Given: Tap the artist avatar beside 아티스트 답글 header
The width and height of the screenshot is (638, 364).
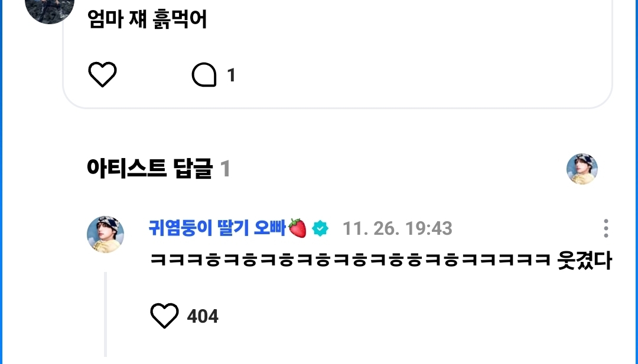Looking at the screenshot, I should coord(582,169).
